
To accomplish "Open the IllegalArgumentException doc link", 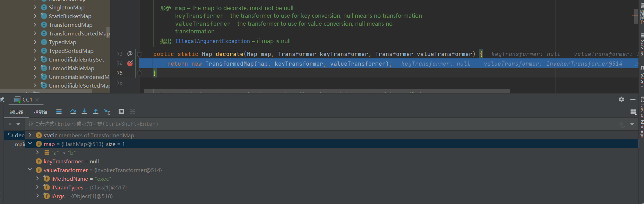I will coord(212,41).
